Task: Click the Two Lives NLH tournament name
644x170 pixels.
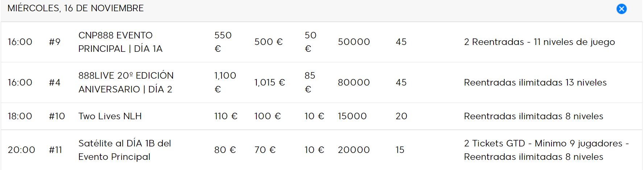Action: coord(110,116)
